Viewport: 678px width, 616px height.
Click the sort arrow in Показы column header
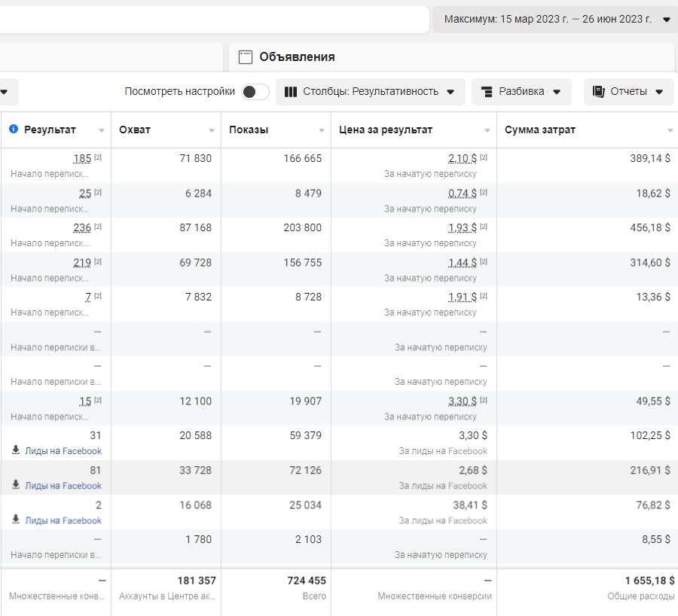point(322,130)
